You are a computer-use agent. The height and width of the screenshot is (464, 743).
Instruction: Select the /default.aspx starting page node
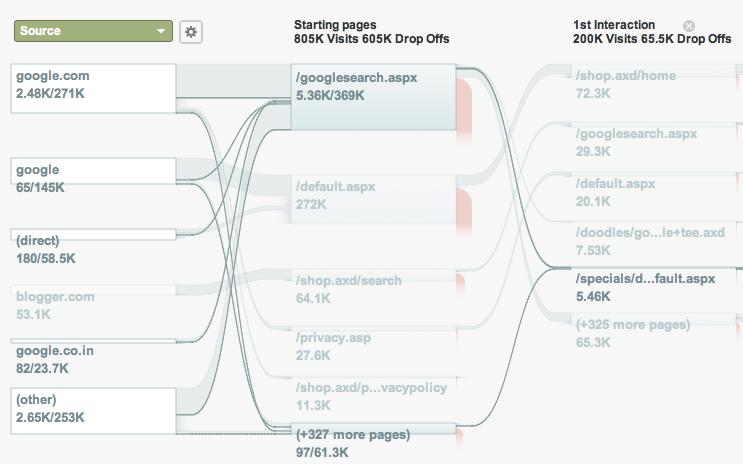point(373,200)
